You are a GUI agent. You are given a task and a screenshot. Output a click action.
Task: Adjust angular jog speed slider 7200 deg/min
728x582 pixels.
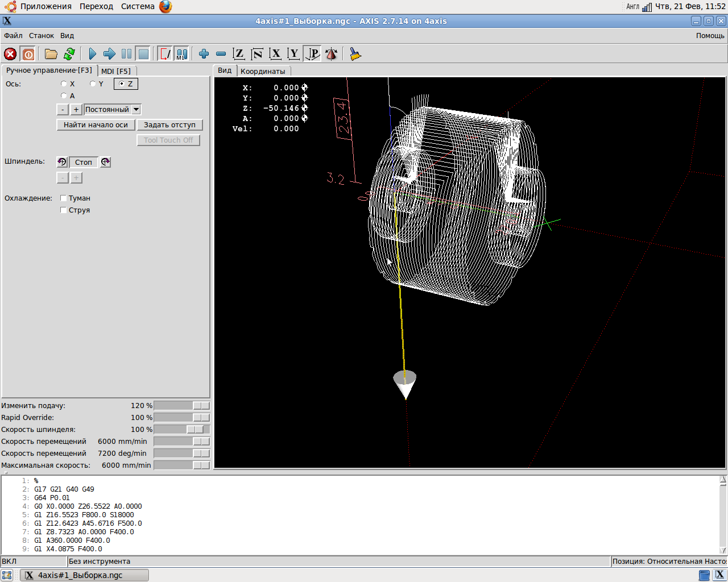tap(201, 454)
